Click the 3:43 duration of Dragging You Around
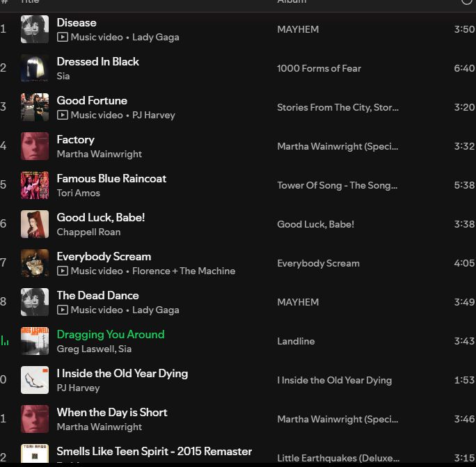 (x=464, y=341)
